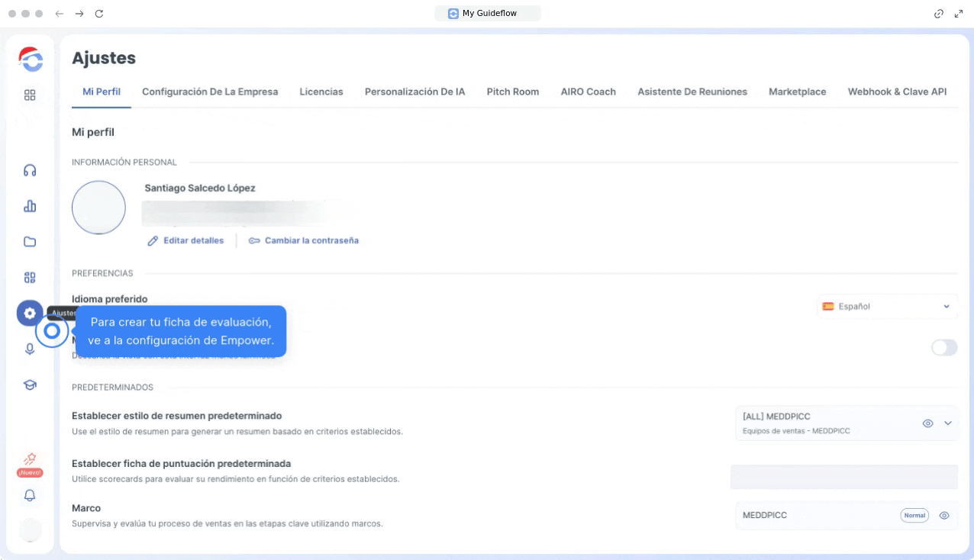Switch to Configuración De La Empresa tab
This screenshot has width=974, height=560.
pos(210,92)
